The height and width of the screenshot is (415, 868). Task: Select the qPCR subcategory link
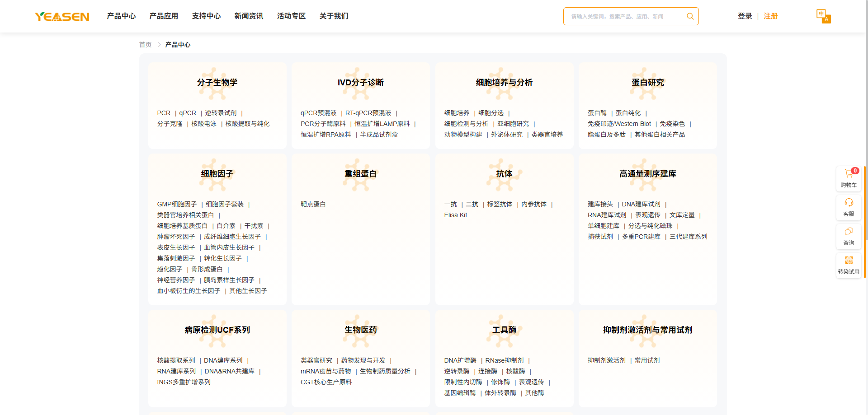pyautogui.click(x=188, y=113)
